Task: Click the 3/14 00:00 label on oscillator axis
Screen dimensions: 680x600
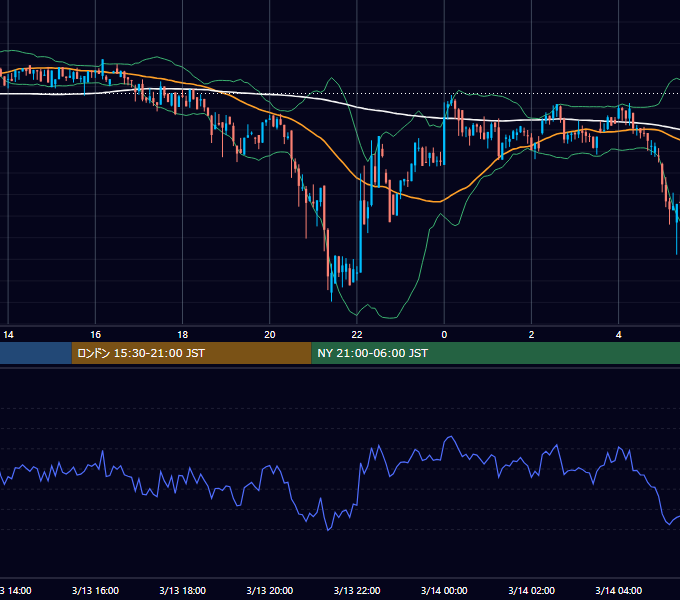Action: pyautogui.click(x=444, y=590)
